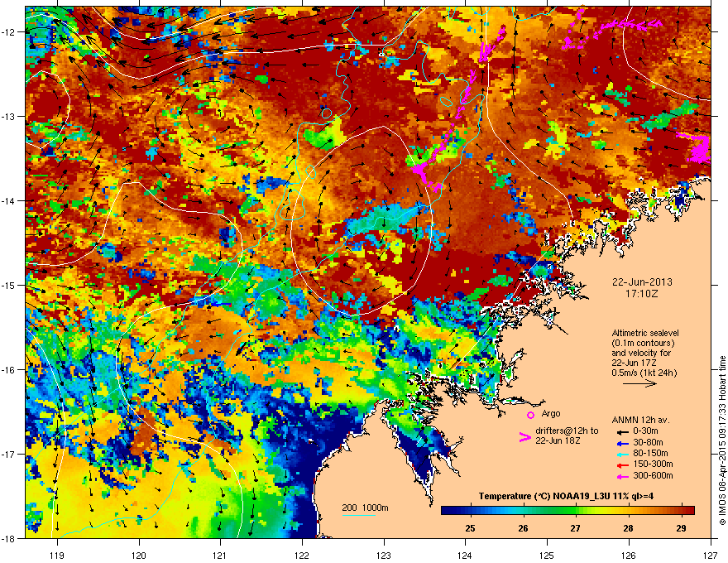The image size is (728, 563).
Task: Click the '120' longitude axis label
Action: click(139, 555)
